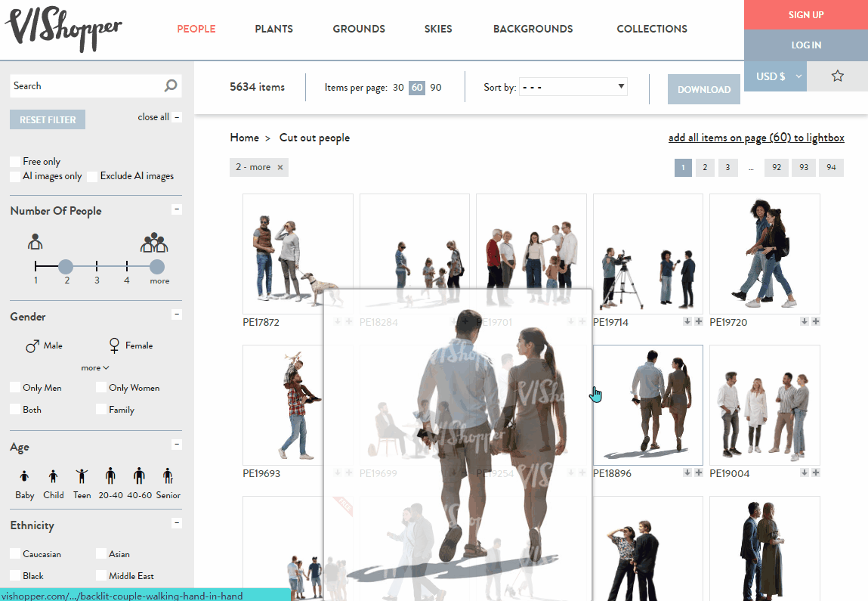Check Exclude AI images
This screenshot has width=868, height=601.
[x=92, y=176]
